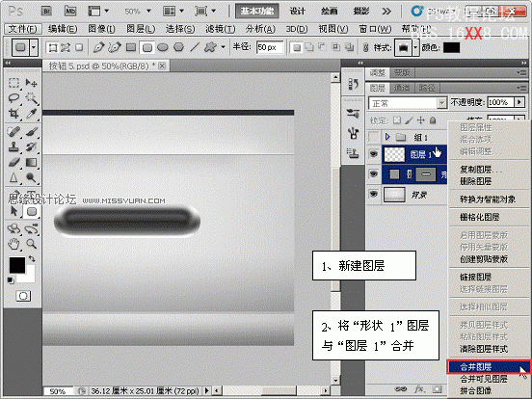Expand more workspaces double-arrow
The width and height of the screenshot is (532, 399).
pos(386,12)
